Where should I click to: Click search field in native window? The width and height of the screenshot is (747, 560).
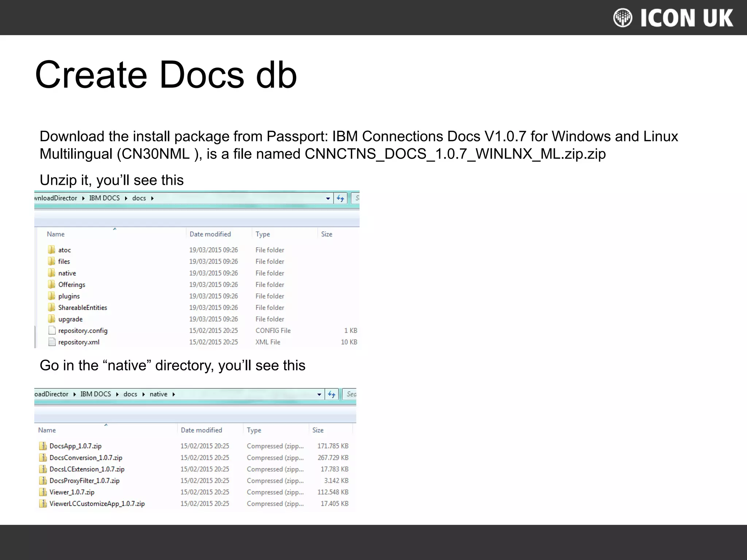(349, 394)
